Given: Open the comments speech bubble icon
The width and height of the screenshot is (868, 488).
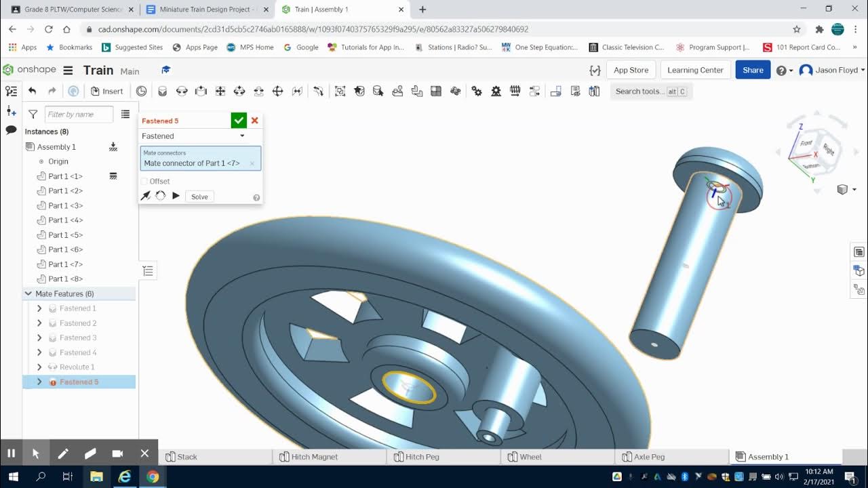Looking at the screenshot, I should [11, 129].
